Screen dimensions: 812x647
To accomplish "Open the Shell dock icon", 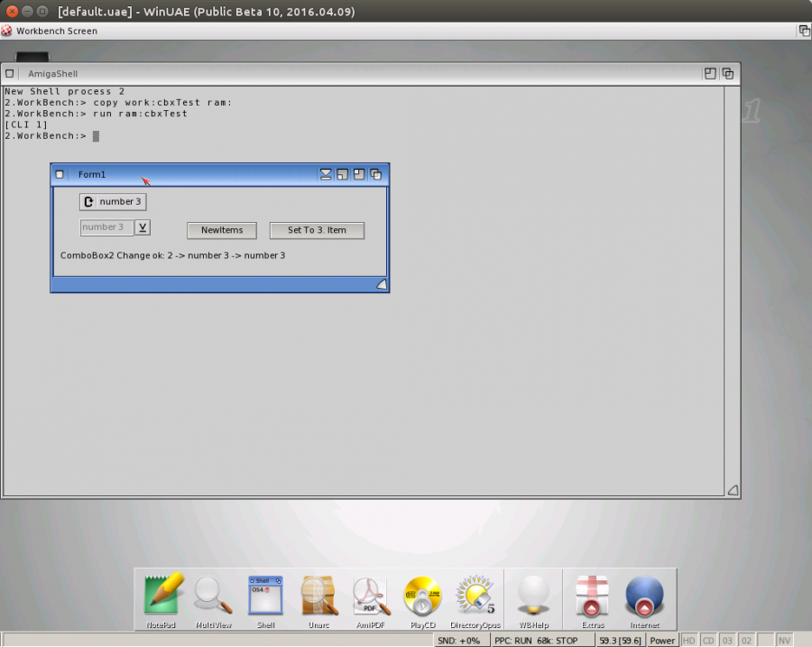I will click(x=265, y=596).
